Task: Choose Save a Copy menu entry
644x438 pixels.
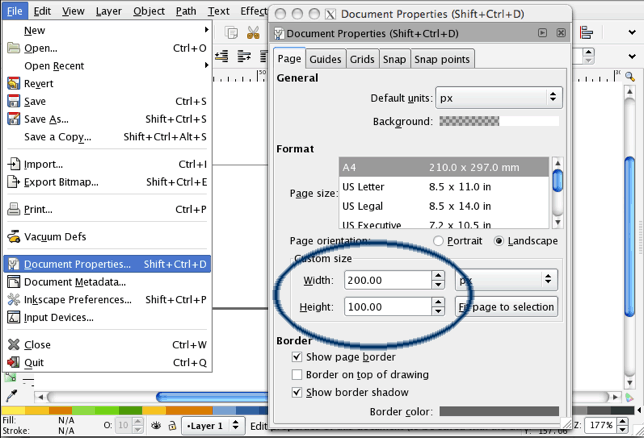Action: click(107, 137)
